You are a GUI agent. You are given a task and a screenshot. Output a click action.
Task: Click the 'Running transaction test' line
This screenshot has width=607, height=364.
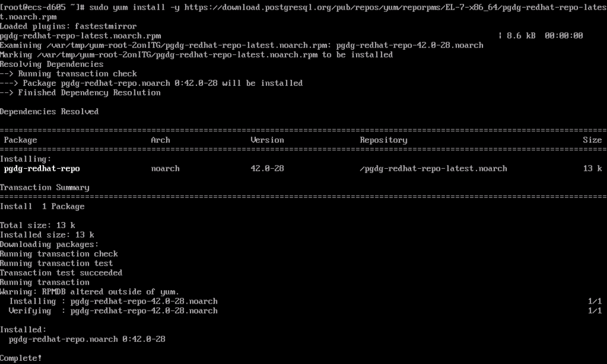click(x=57, y=263)
